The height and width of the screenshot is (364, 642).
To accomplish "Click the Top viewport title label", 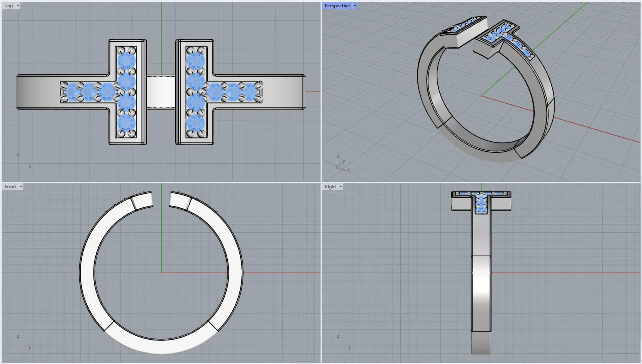I will tap(8, 6).
